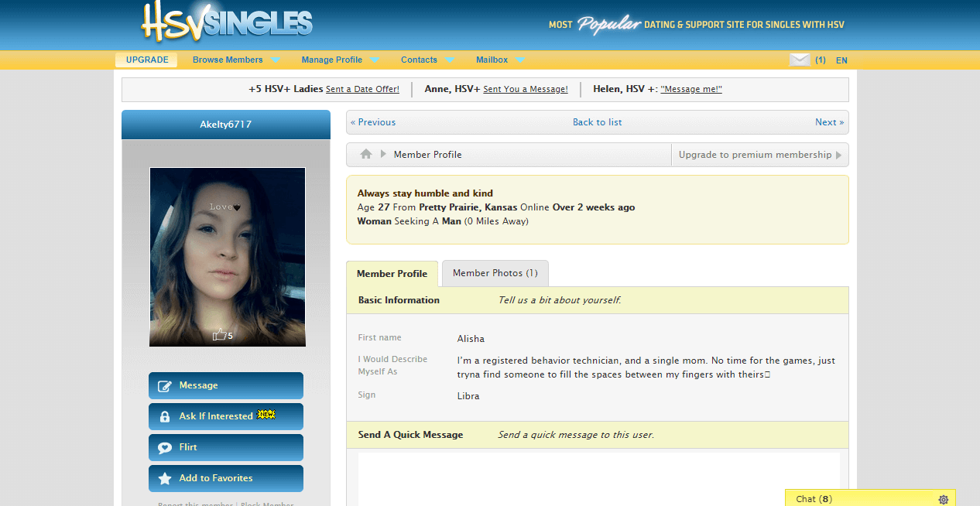The width and height of the screenshot is (980, 506).
Task: Click the arrow beside Upgrade to premium membership
Action: coord(839,155)
